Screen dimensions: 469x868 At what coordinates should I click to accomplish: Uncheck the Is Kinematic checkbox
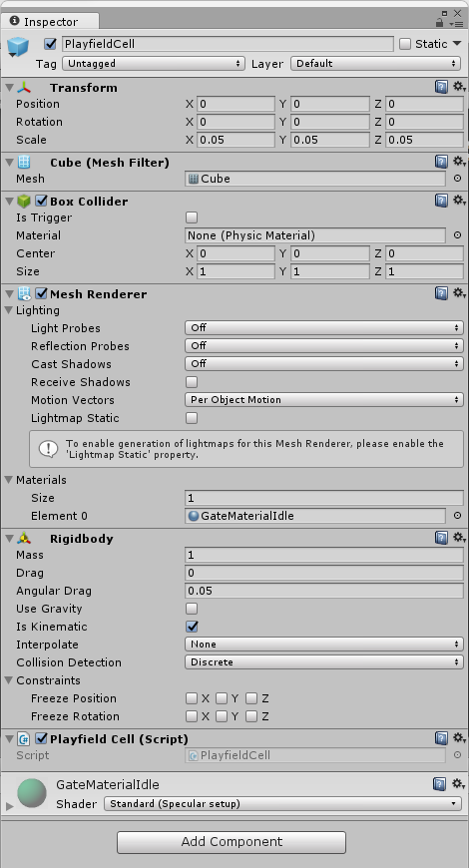click(192, 627)
